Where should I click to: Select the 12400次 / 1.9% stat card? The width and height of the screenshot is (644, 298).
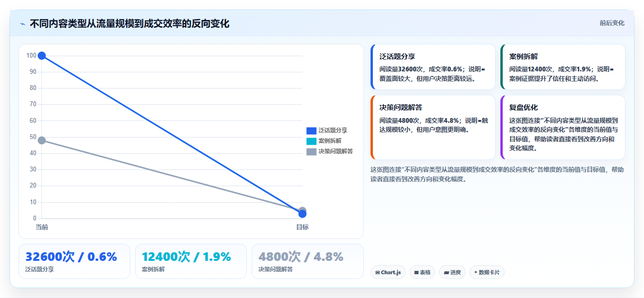coord(191,261)
